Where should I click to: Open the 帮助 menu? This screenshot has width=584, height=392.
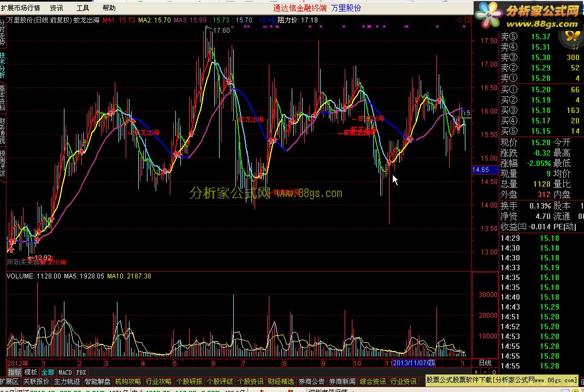[x=109, y=8]
